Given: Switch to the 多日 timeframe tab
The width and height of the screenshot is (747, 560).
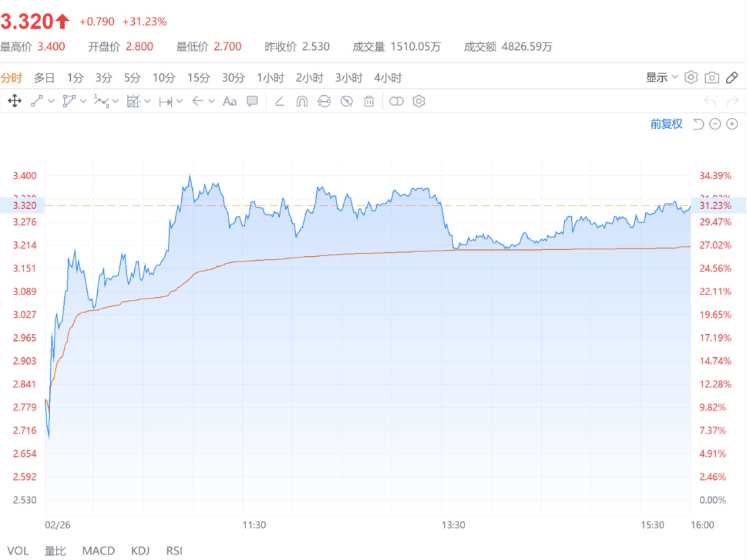Looking at the screenshot, I should point(44,77).
